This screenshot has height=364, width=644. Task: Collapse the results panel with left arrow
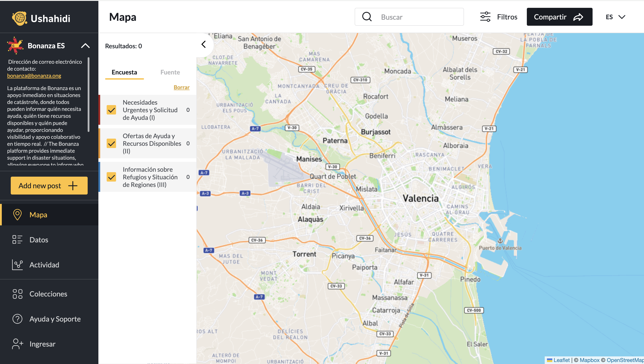203,44
